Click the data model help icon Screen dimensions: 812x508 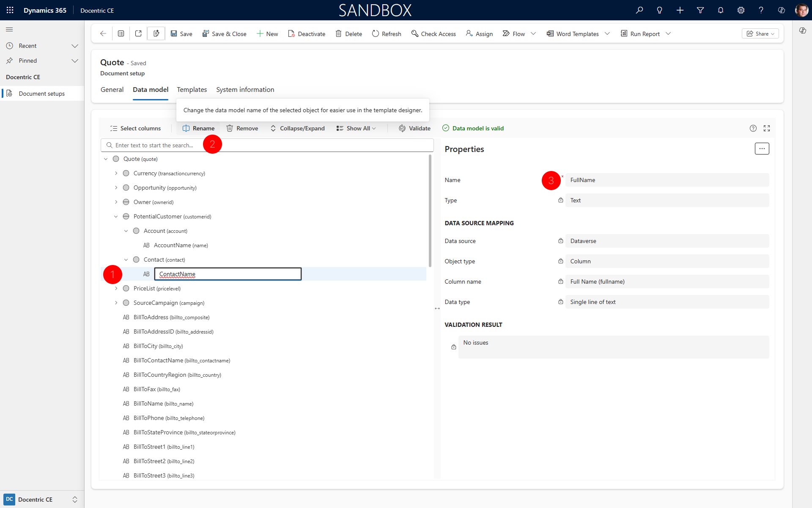click(x=753, y=128)
